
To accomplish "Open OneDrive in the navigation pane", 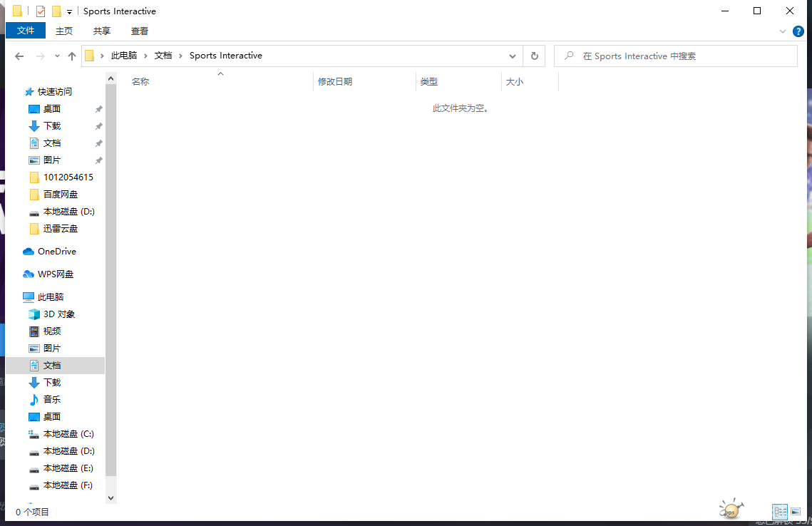I will coord(56,252).
